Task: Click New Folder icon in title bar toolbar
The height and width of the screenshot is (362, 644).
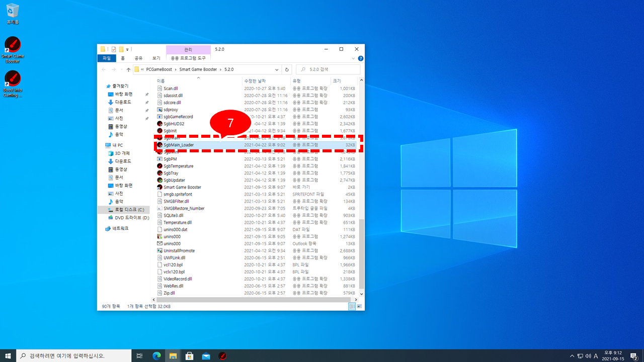Action: pyautogui.click(x=121, y=49)
